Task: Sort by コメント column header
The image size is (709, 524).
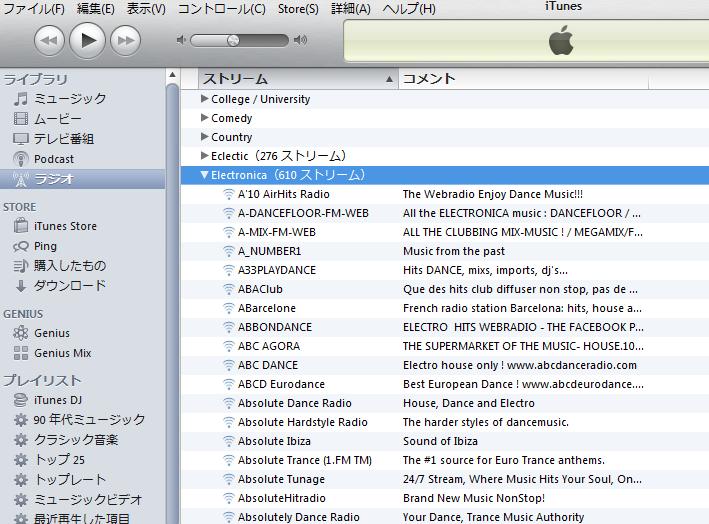Action: (x=523, y=79)
